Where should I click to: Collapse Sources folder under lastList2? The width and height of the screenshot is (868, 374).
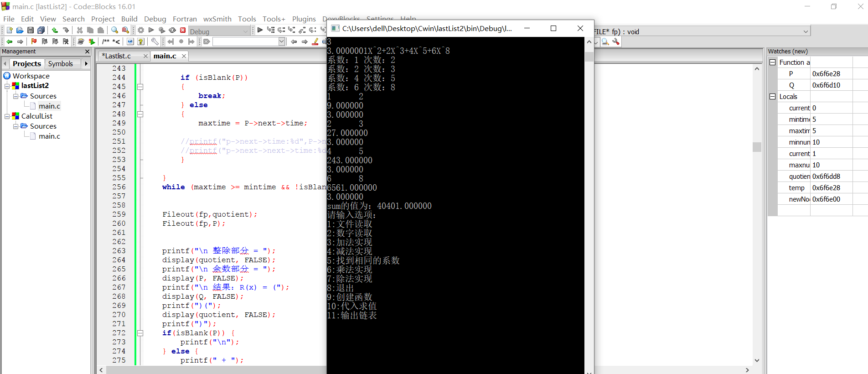point(15,96)
